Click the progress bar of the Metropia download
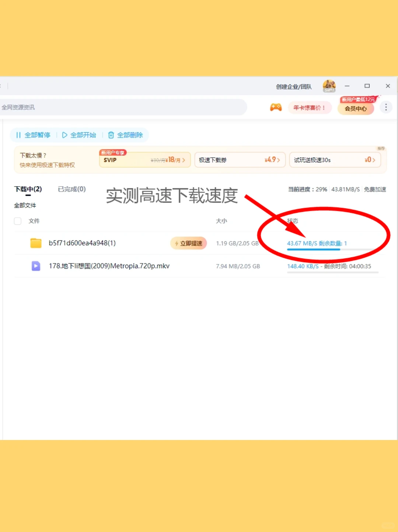The width and height of the screenshot is (398, 532). click(x=332, y=272)
